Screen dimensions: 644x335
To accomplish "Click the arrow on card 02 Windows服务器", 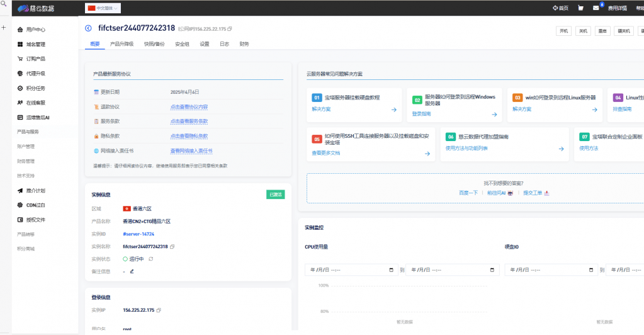I will (494, 115).
